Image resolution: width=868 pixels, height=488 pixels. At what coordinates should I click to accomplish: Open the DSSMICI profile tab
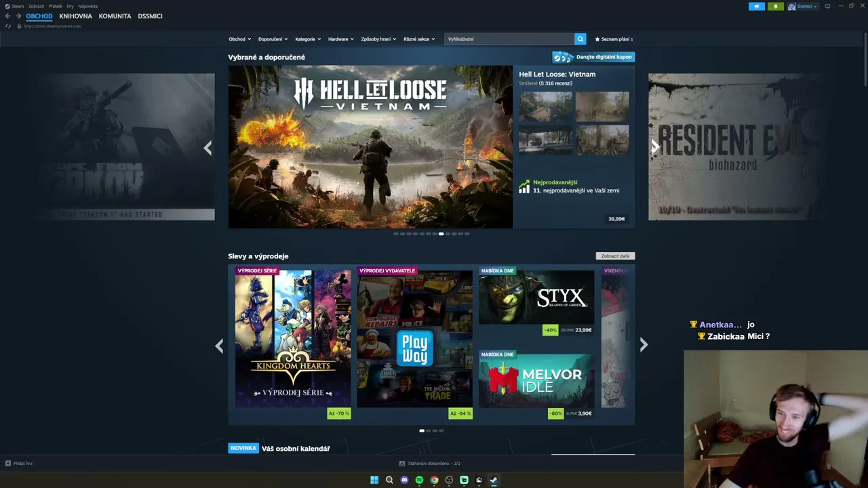pos(150,16)
